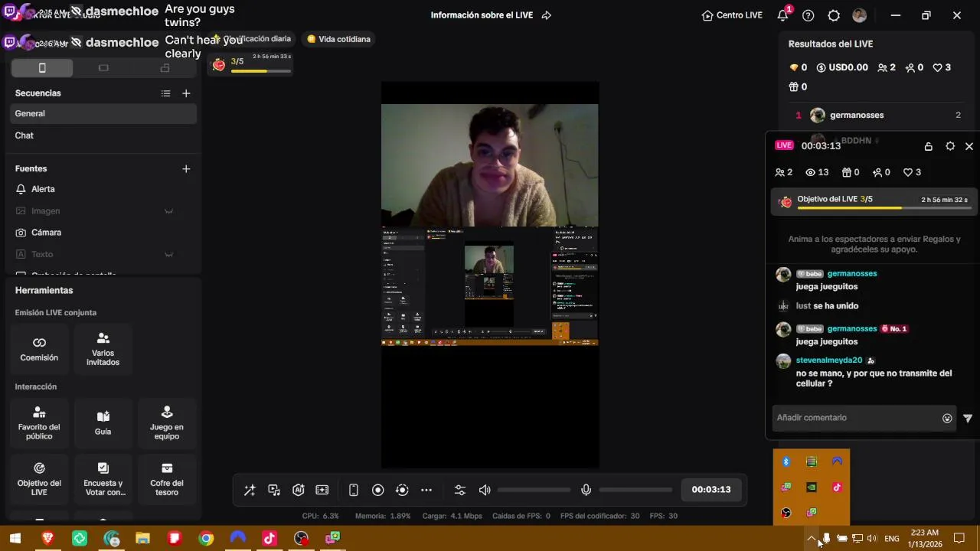
Task: Select the General scene
Action: (x=104, y=113)
